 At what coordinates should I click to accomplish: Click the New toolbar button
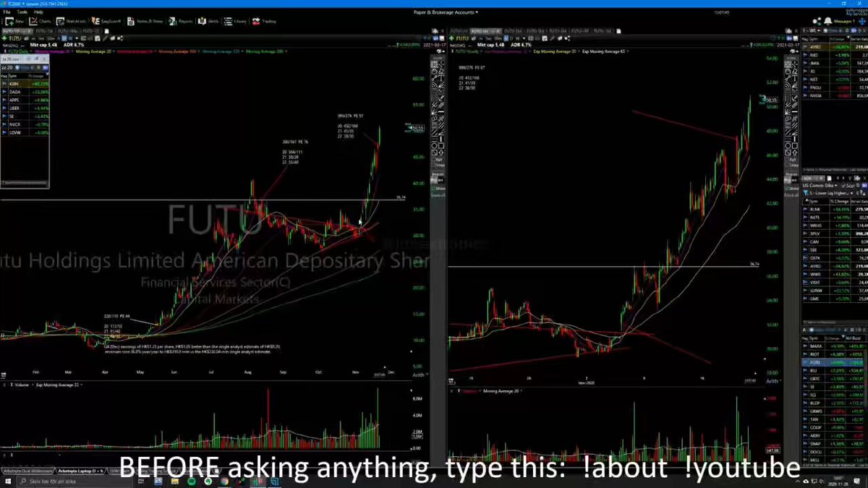[x=14, y=22]
